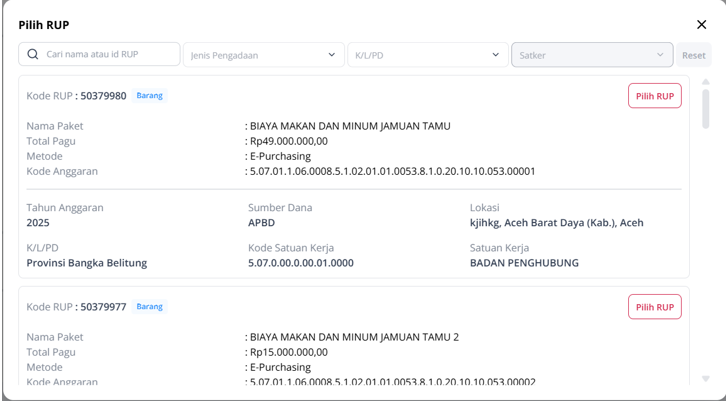Click Lokasi value kjihkg, Aceh Barat Daya

(557, 223)
